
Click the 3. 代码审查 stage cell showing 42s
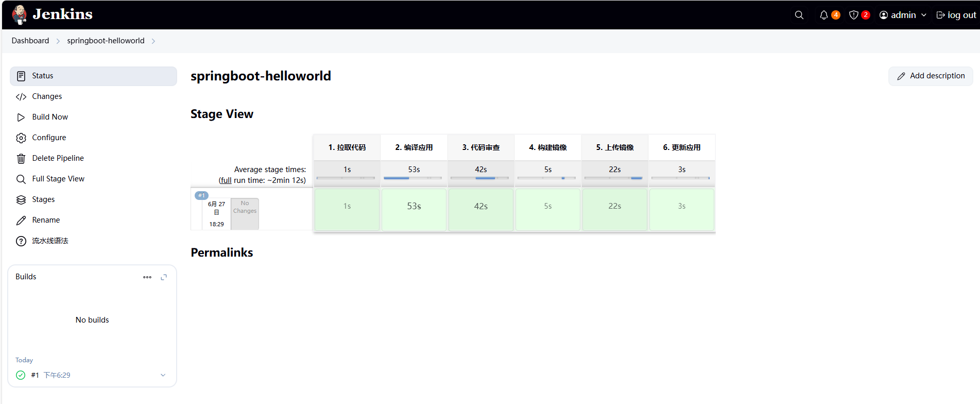click(x=481, y=209)
